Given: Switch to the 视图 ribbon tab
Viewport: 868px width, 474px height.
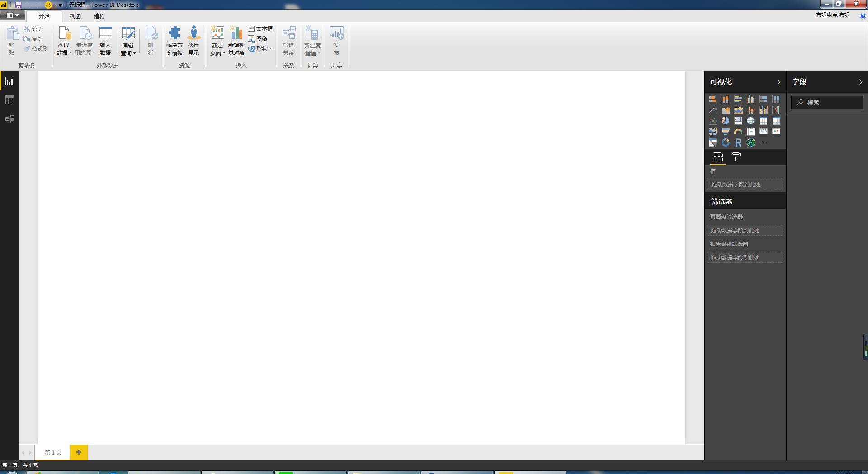Looking at the screenshot, I should pos(75,16).
